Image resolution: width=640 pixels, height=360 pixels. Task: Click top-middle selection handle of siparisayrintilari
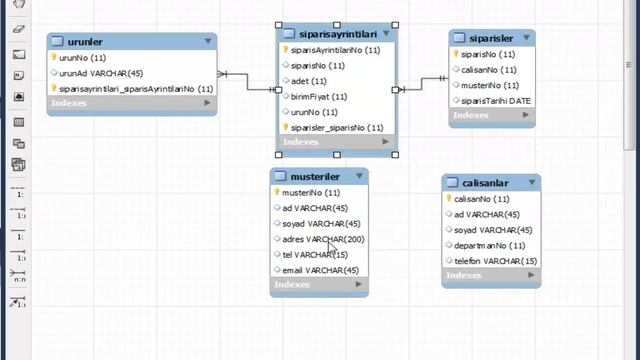[337, 25]
